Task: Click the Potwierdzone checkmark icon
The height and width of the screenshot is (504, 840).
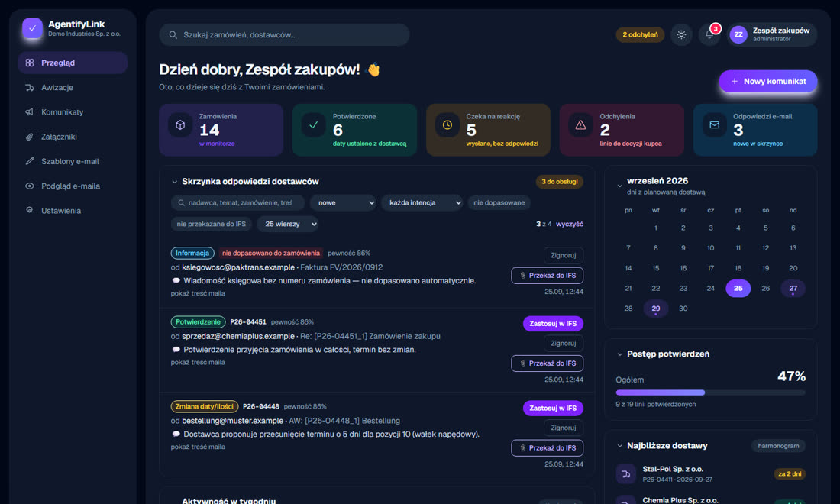Action: [x=314, y=124]
